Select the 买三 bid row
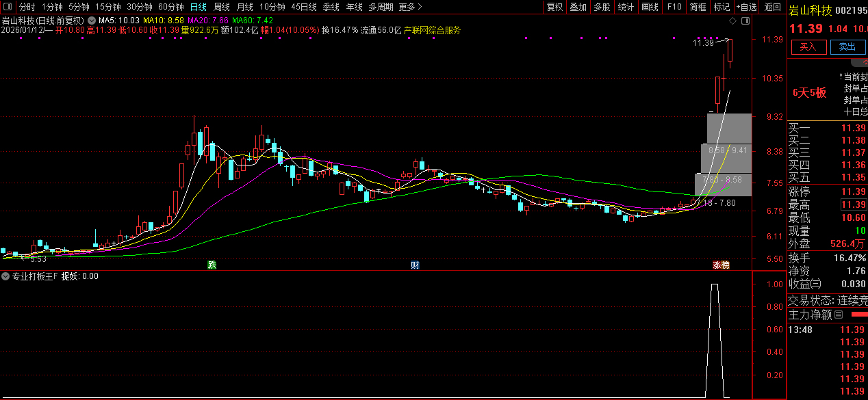This screenshot has width=868, height=400. pos(828,152)
